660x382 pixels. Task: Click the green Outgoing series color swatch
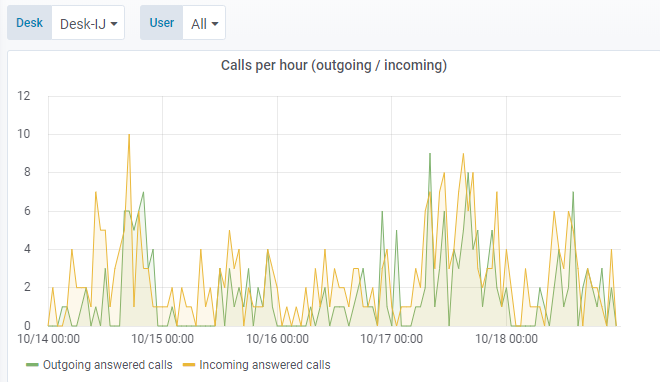click(32, 365)
